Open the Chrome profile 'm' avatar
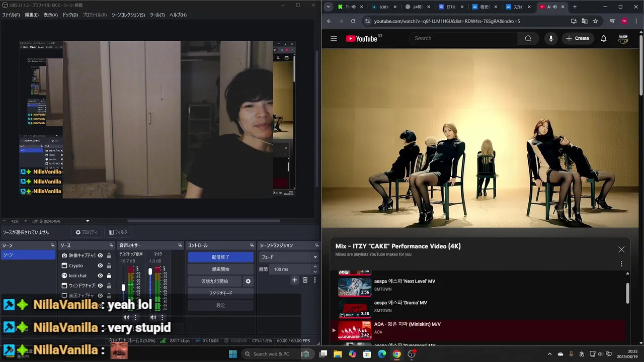Screen dimensions: 644x362 click(x=624, y=21)
